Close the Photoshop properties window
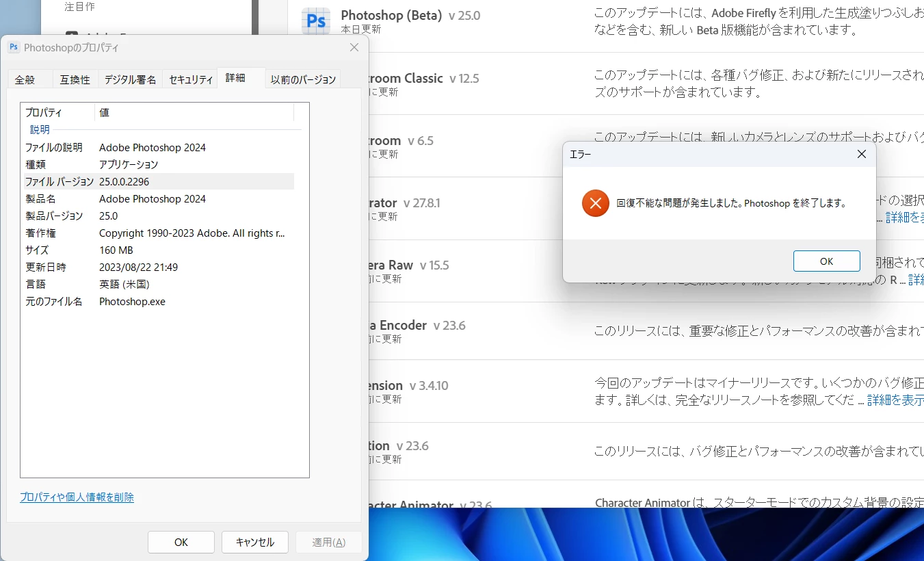924x561 pixels. (354, 47)
